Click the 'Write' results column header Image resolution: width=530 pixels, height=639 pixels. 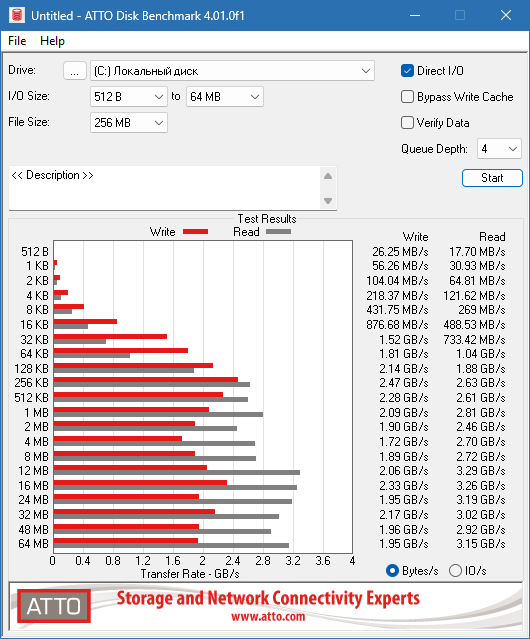416,237
